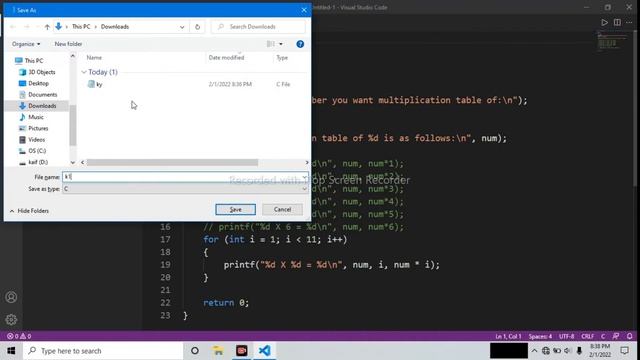Click CRLF in status bar
The width and height of the screenshot is (640, 360).
click(x=588, y=336)
